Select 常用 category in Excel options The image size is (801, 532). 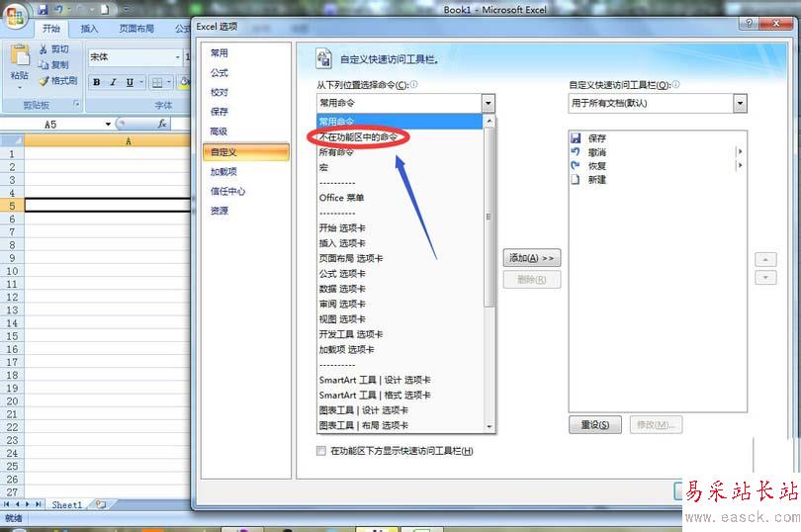(x=246, y=53)
